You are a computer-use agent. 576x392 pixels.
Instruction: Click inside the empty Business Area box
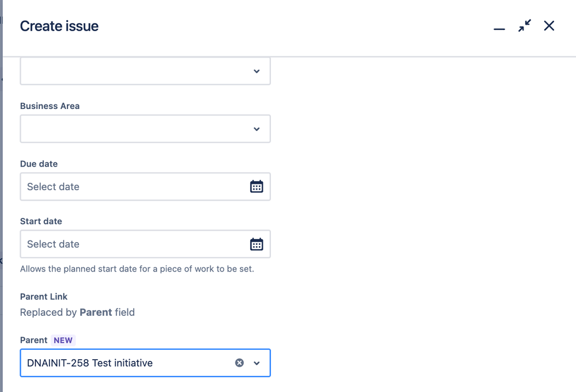coord(145,129)
